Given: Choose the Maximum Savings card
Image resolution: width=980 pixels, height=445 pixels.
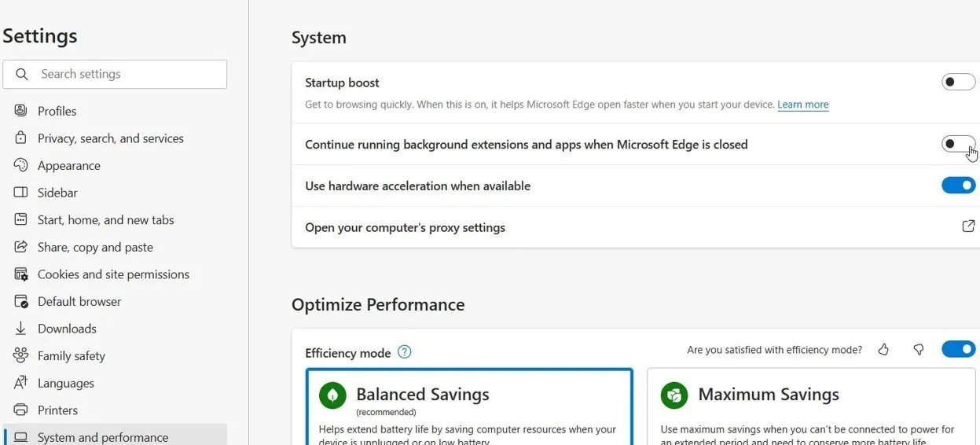Looking at the screenshot, I should pos(811,406).
